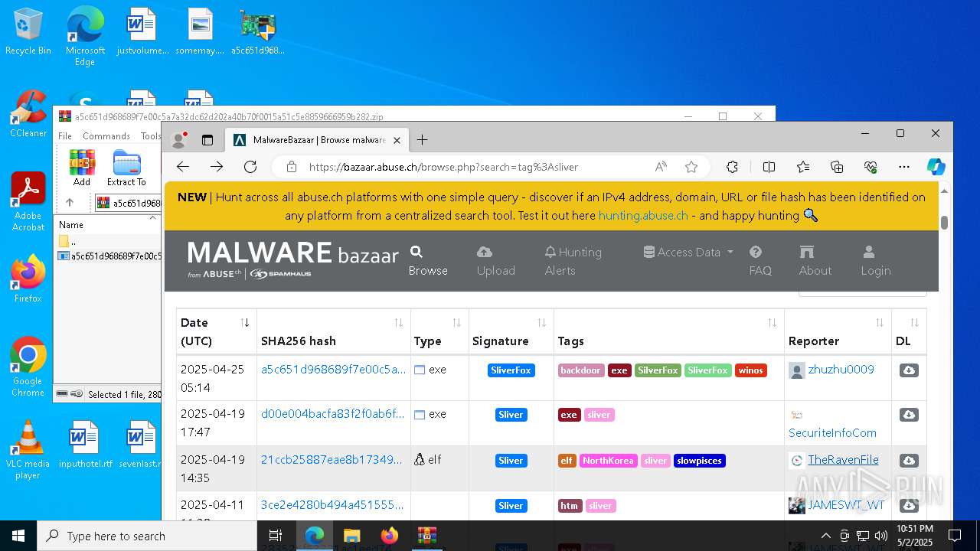
Task: Open VLC media player shortcut
Action: click(x=28, y=450)
